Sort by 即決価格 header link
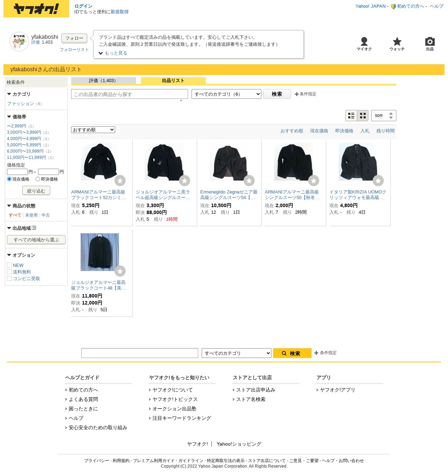Viewport: 448px width, 476px height. tap(344, 131)
